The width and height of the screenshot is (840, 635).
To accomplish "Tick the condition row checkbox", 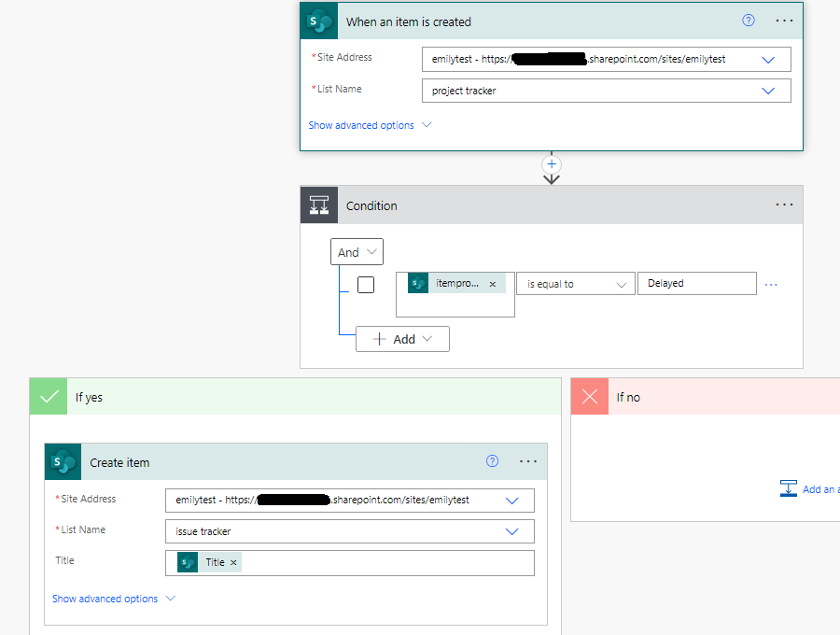I will pos(365,285).
